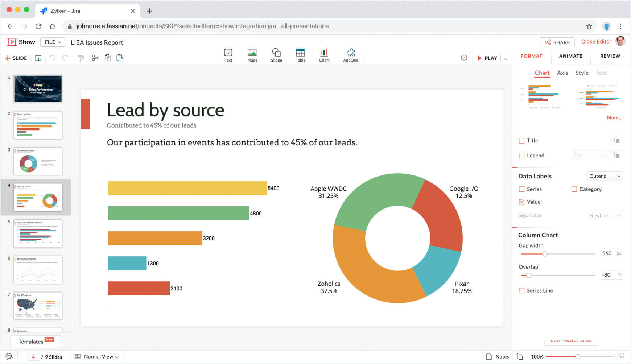Image resolution: width=631 pixels, height=364 pixels.
Task: Select the Shape tool
Action: pyautogui.click(x=276, y=55)
